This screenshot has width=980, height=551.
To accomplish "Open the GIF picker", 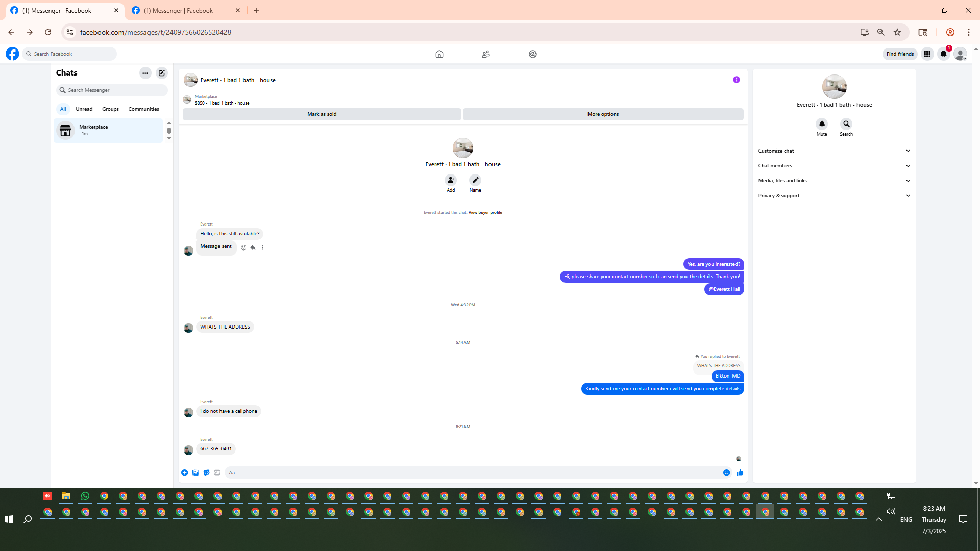I will coord(217,473).
